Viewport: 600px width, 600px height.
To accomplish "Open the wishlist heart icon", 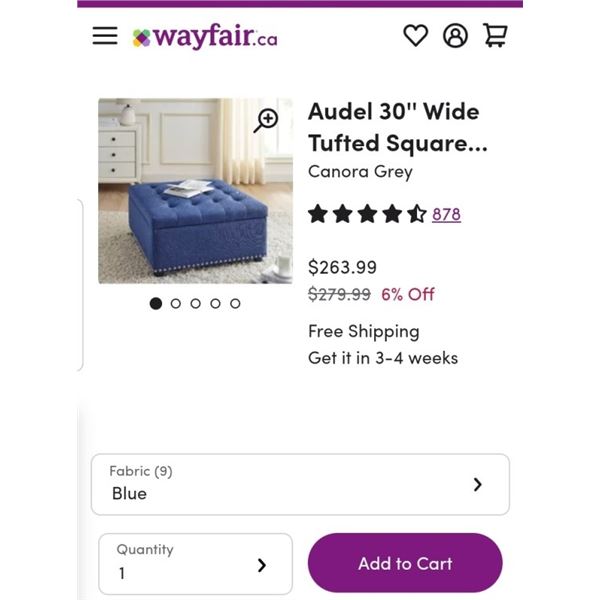I will click(x=415, y=36).
